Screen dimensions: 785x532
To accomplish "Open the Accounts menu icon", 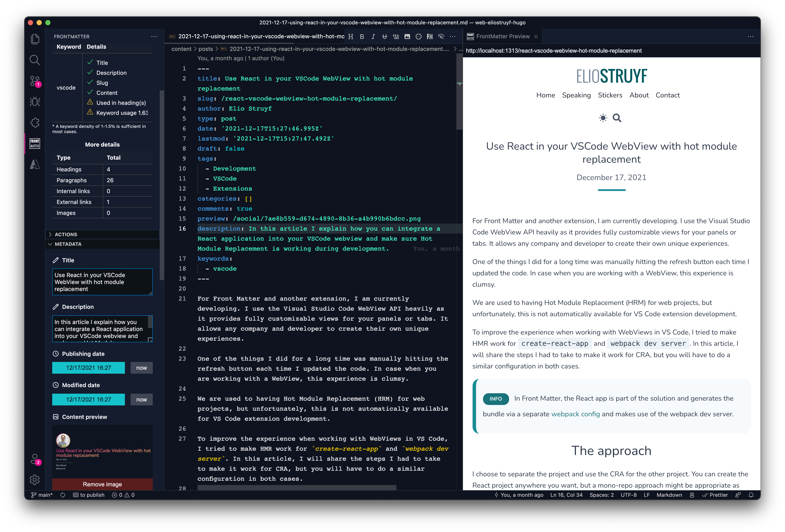I will coord(35,459).
